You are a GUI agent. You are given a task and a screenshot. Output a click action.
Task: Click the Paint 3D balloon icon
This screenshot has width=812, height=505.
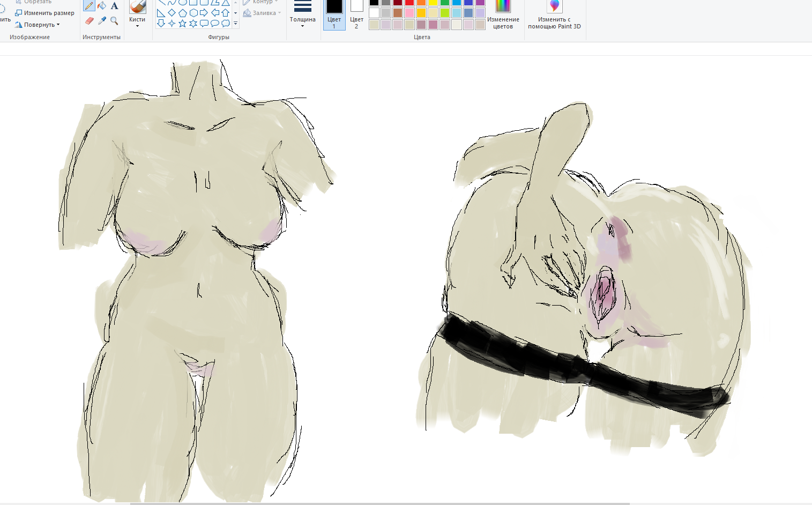[x=554, y=6]
